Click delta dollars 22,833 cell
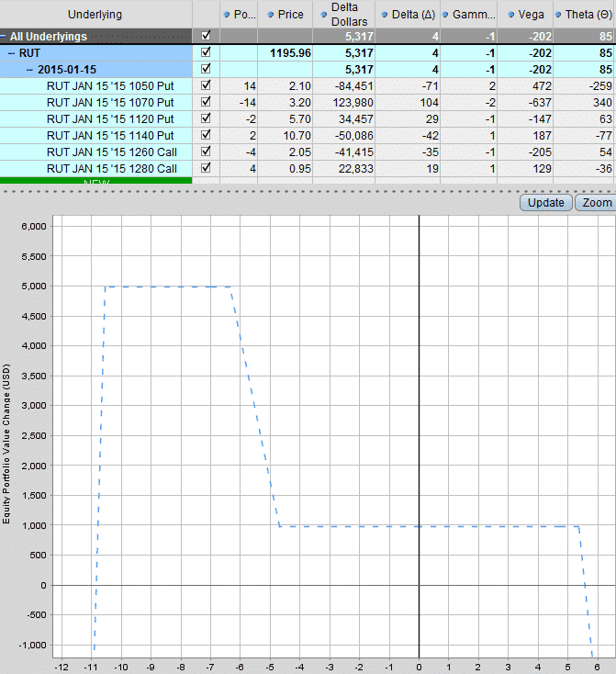Image resolution: width=616 pixels, height=674 pixels. 344,169
